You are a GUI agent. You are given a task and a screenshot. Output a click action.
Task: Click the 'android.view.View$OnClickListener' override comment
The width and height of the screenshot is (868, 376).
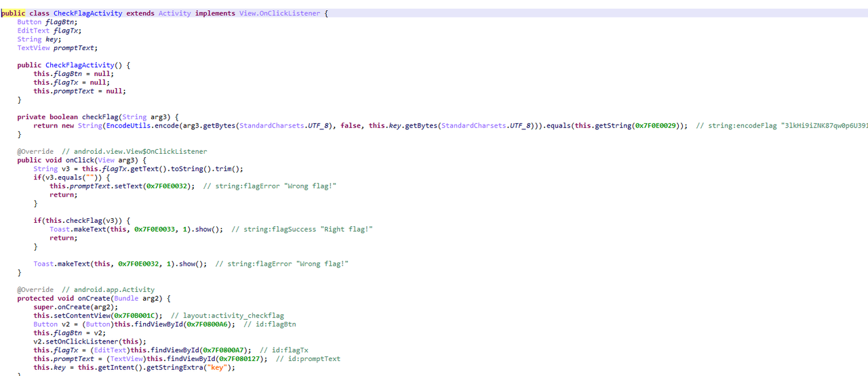tap(140, 152)
